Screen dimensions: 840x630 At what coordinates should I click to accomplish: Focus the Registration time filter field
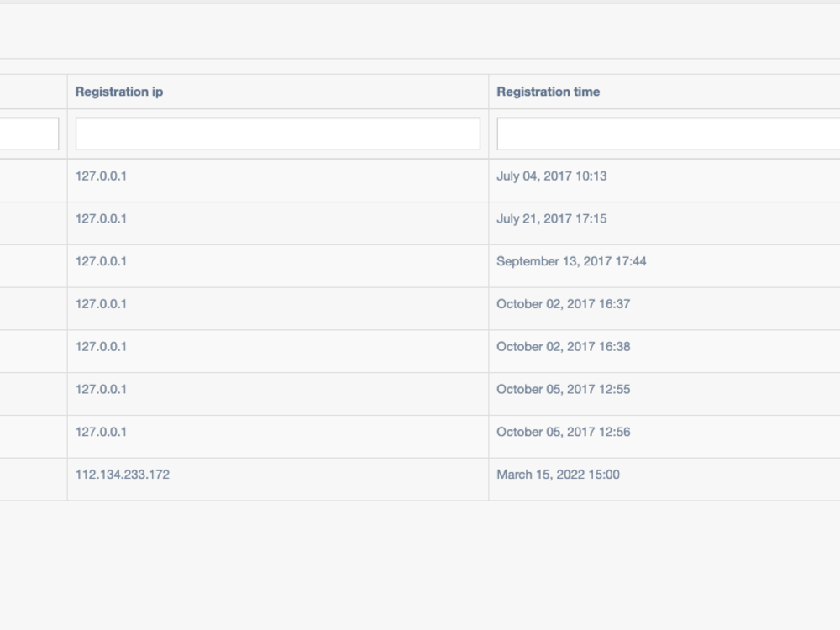[668, 134]
